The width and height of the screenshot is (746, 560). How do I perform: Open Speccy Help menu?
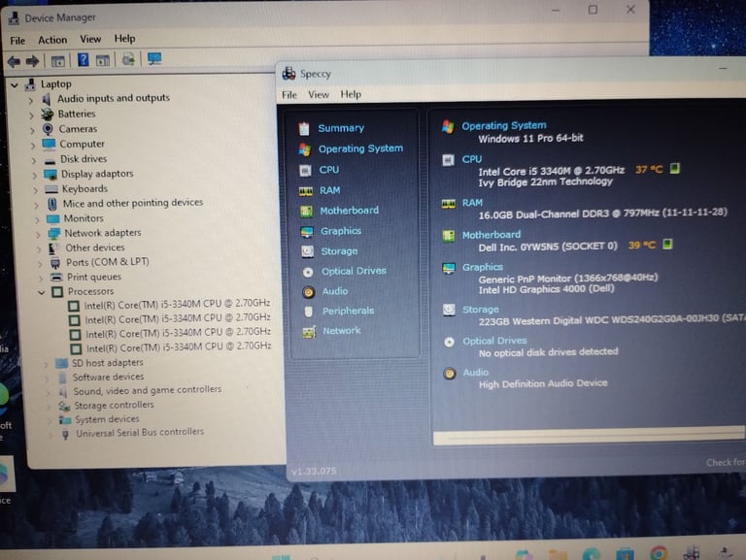coord(351,94)
